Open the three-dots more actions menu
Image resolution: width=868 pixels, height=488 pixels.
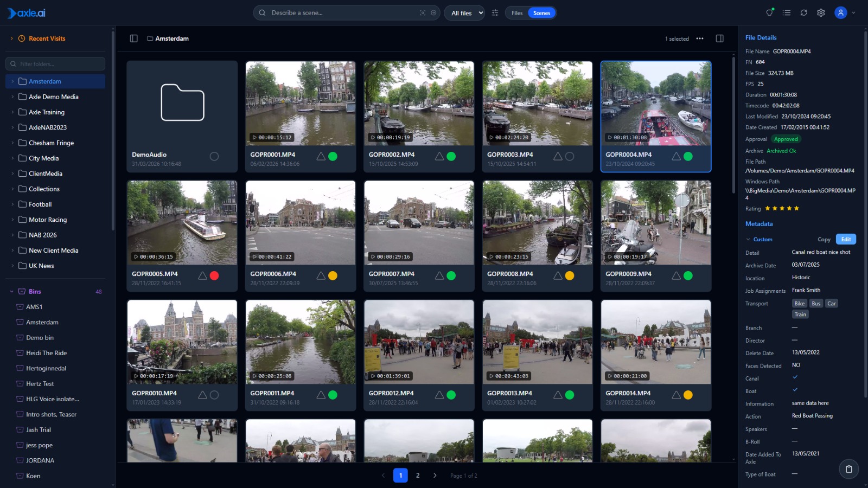pos(700,38)
